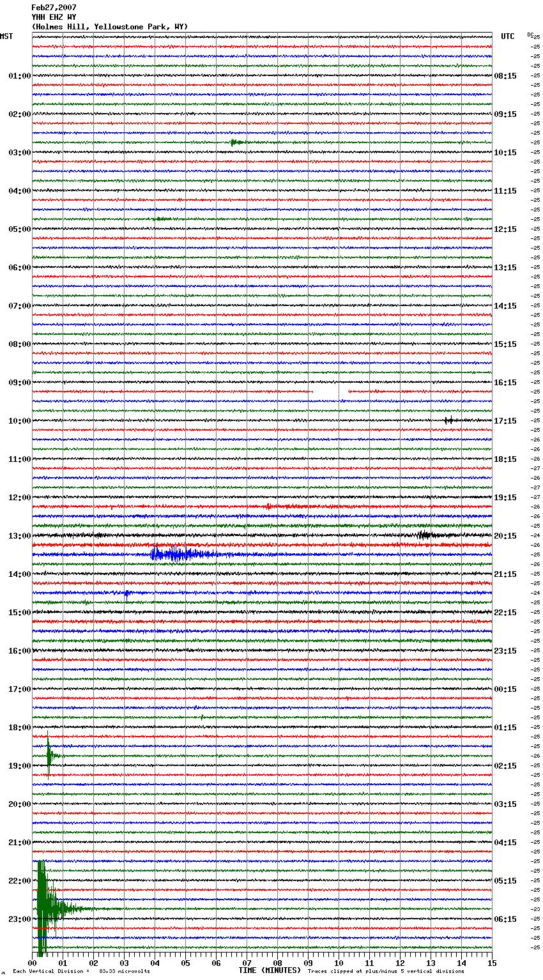Click the 02:15 UTC time label
Viewport: 543px width, 980px height.
click(505, 766)
